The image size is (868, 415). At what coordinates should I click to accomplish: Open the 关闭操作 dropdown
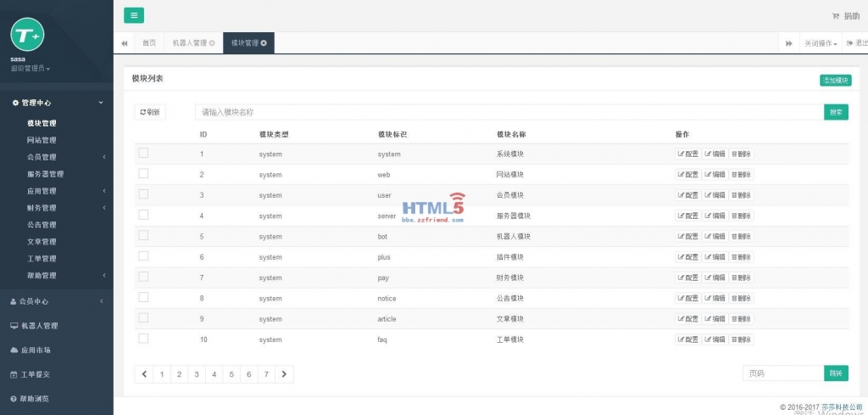point(821,42)
